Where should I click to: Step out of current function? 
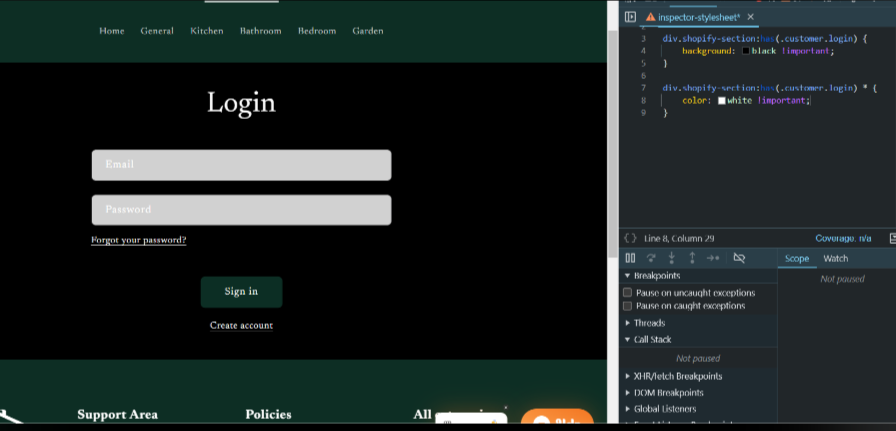point(692,258)
